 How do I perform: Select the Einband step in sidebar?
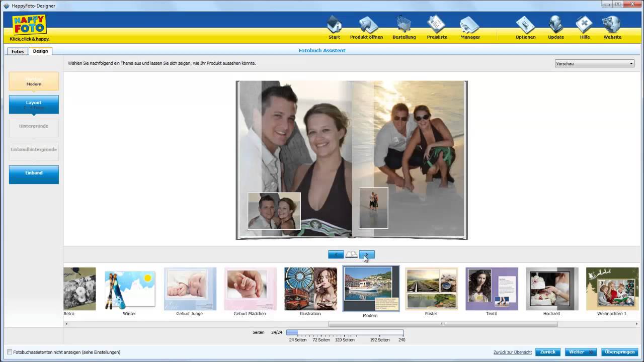34,174
